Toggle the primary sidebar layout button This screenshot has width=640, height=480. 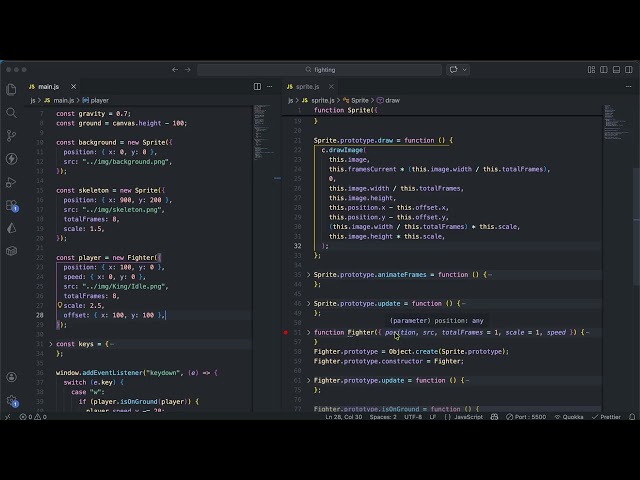coord(604,70)
